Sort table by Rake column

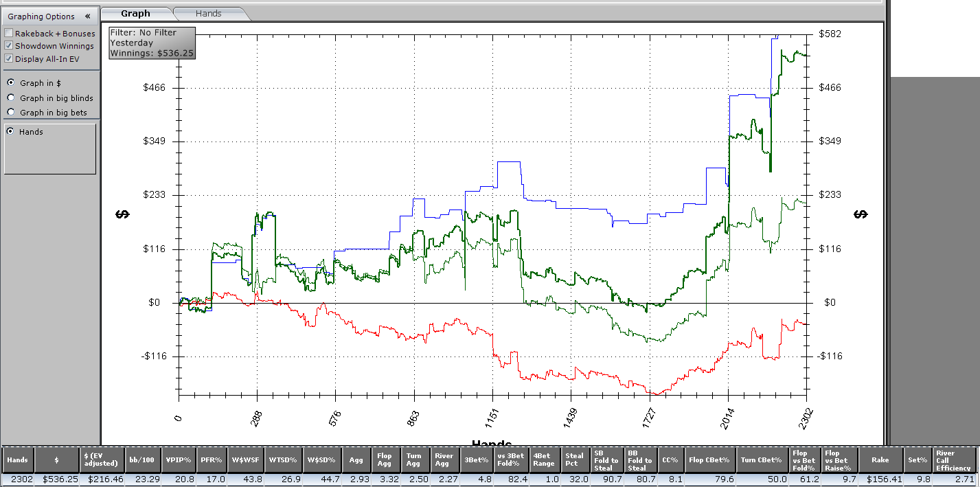[879, 460]
